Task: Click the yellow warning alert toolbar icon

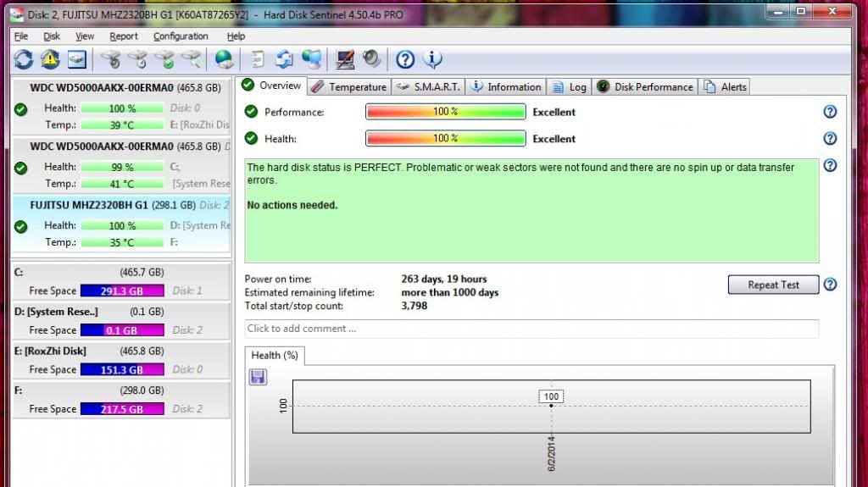Action: pos(50,58)
